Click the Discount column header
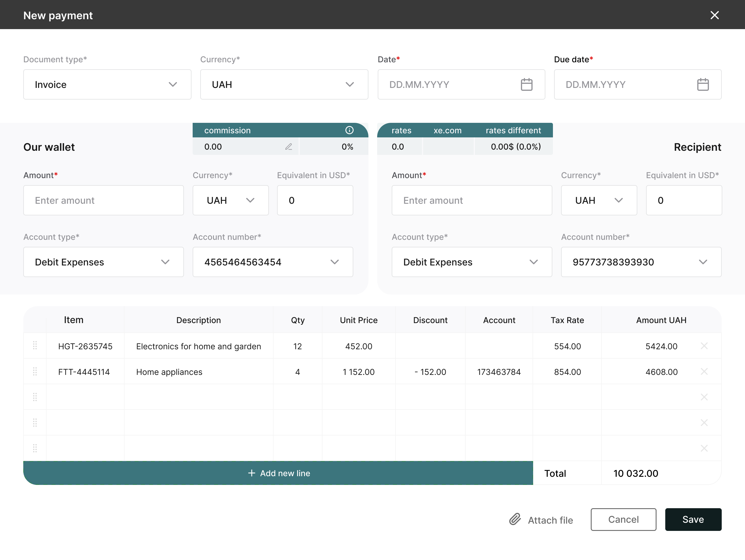 point(430,320)
